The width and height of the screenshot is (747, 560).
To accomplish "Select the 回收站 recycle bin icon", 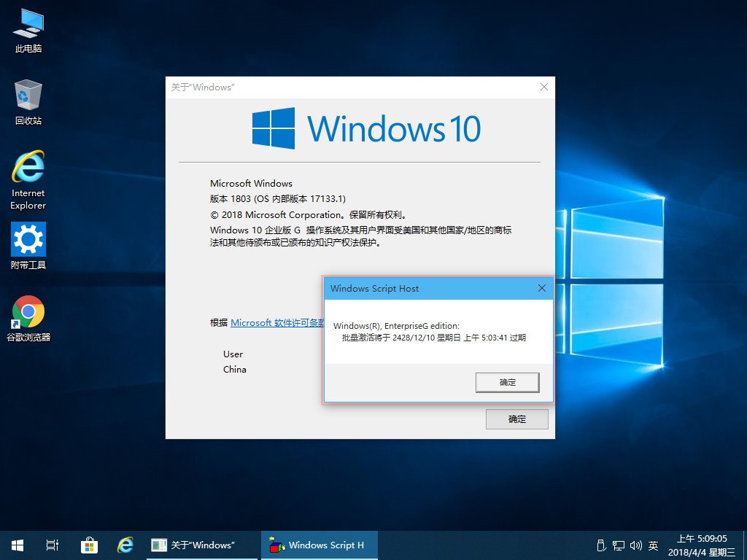I will point(28,103).
